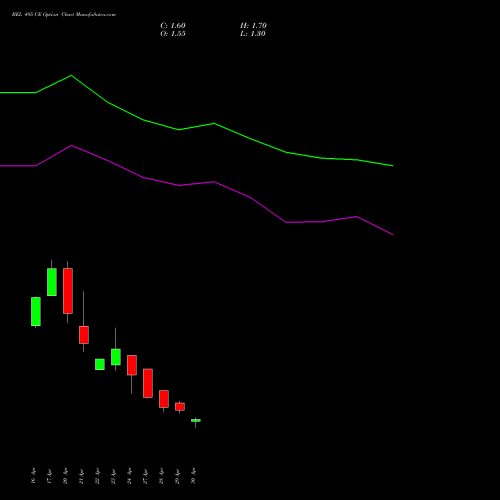Viewport: 500px width, 500px height.
Task: Click the '27 Apr' axis date label
Action: [145, 476]
